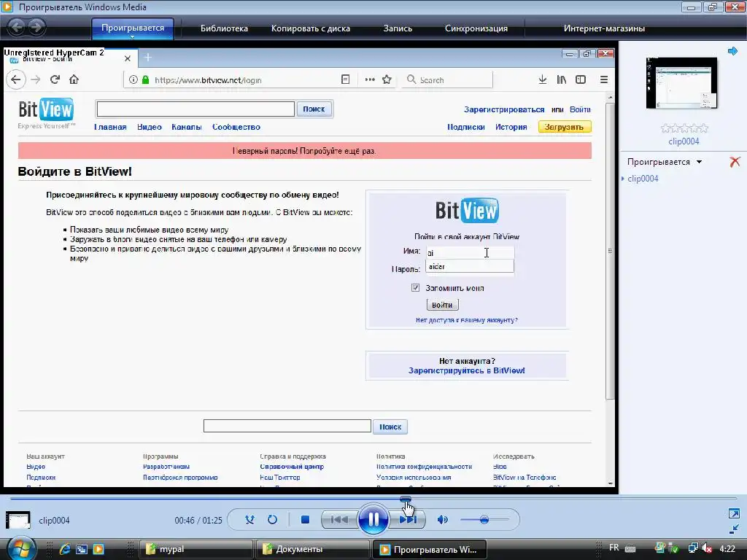Skip to next track in the player
Image resolution: width=747 pixels, height=560 pixels.
pyautogui.click(x=407, y=519)
